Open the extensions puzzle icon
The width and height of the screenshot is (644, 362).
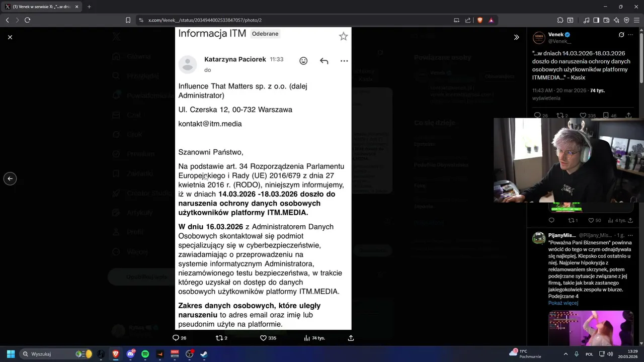point(560,20)
